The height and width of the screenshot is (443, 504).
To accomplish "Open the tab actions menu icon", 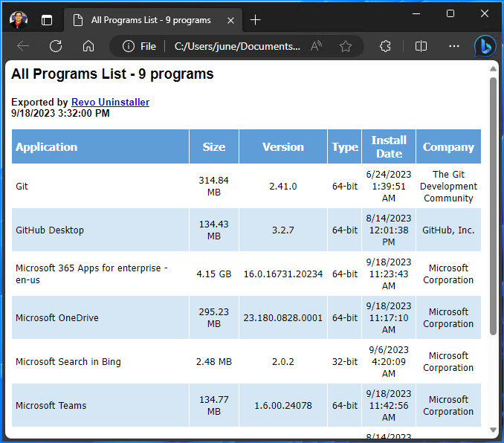I will pyautogui.click(x=47, y=20).
